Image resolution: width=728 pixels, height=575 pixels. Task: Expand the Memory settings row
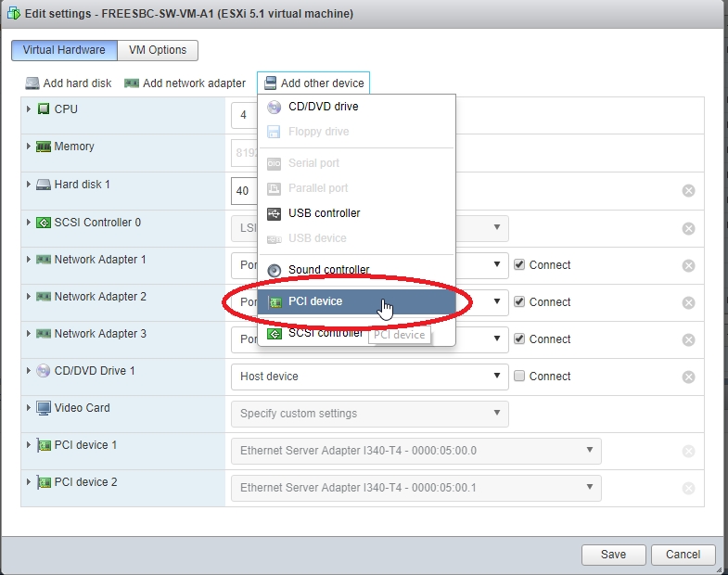[30, 147]
